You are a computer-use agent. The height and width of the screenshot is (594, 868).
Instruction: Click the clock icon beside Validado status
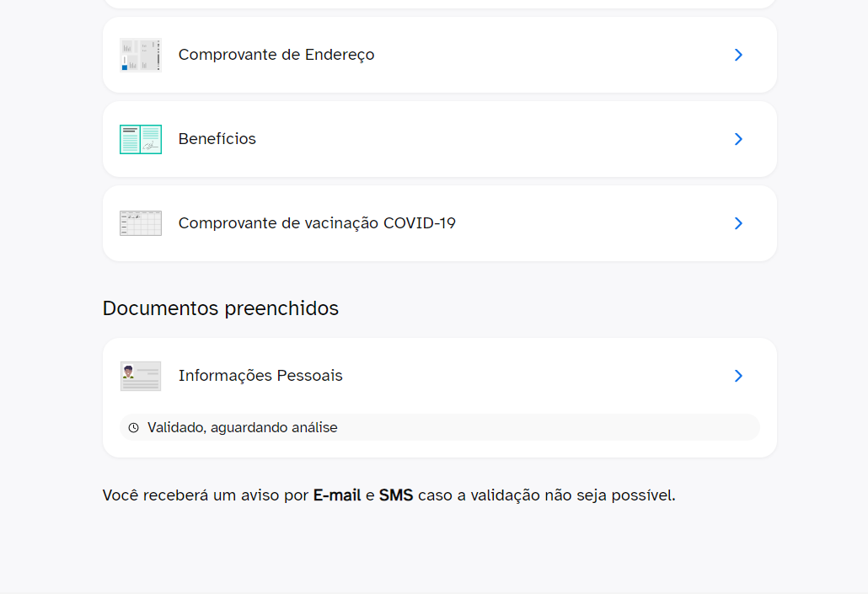[x=133, y=428]
